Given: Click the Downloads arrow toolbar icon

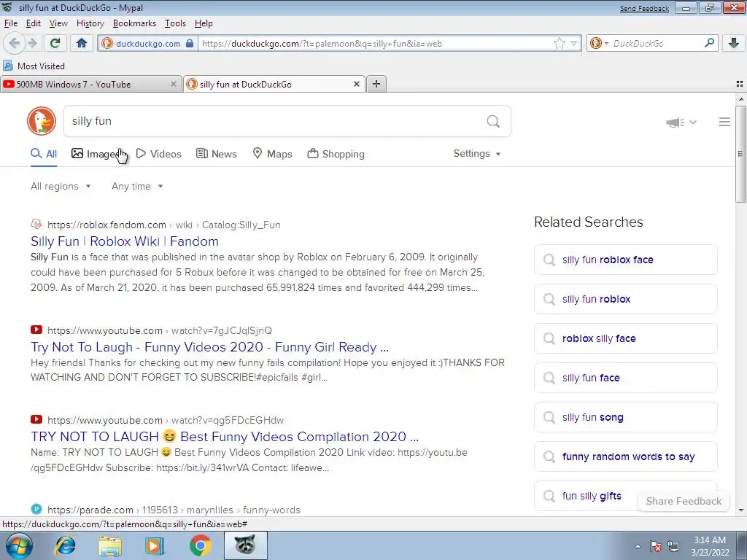Looking at the screenshot, I should click(x=734, y=43).
